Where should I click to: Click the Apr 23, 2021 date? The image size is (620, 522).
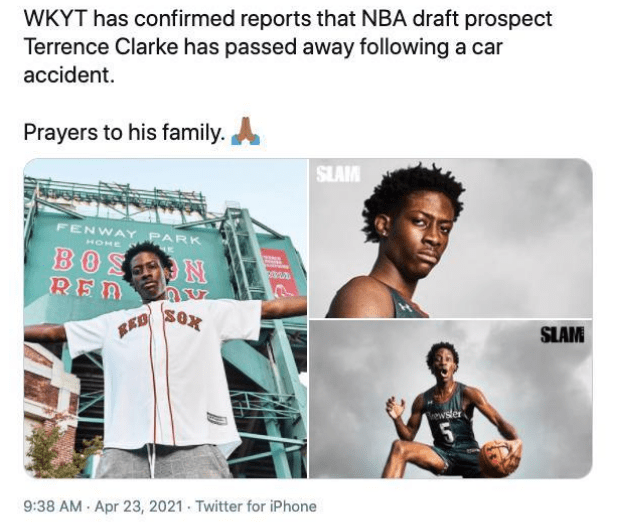(x=138, y=506)
